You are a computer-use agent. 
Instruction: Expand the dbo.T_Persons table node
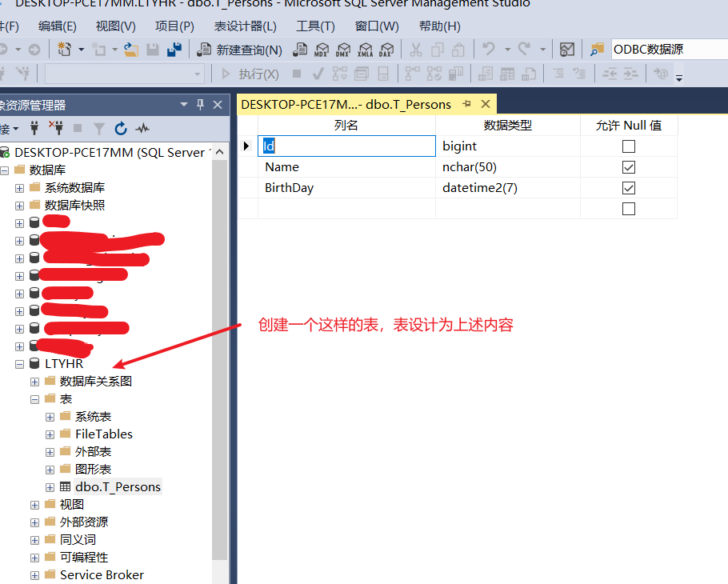point(50,487)
